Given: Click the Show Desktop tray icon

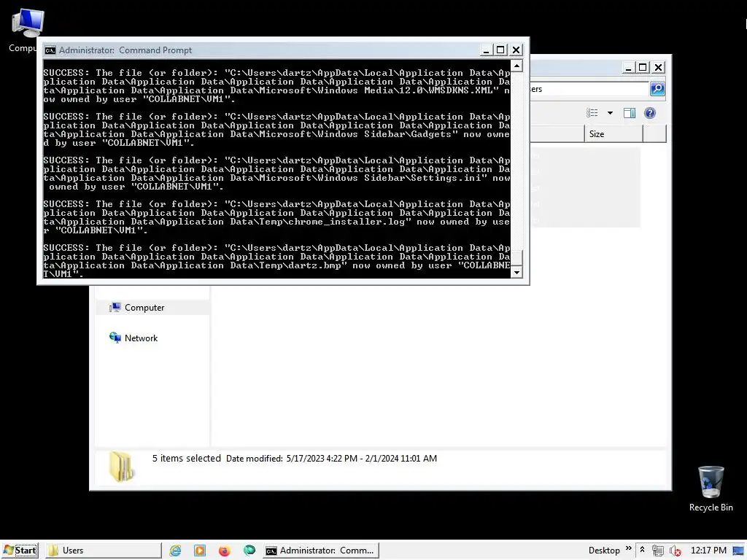Looking at the screenshot, I should 738,551.
